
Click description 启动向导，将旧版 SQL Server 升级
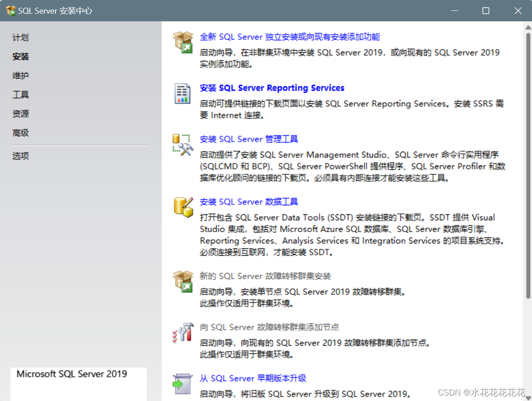point(305,394)
